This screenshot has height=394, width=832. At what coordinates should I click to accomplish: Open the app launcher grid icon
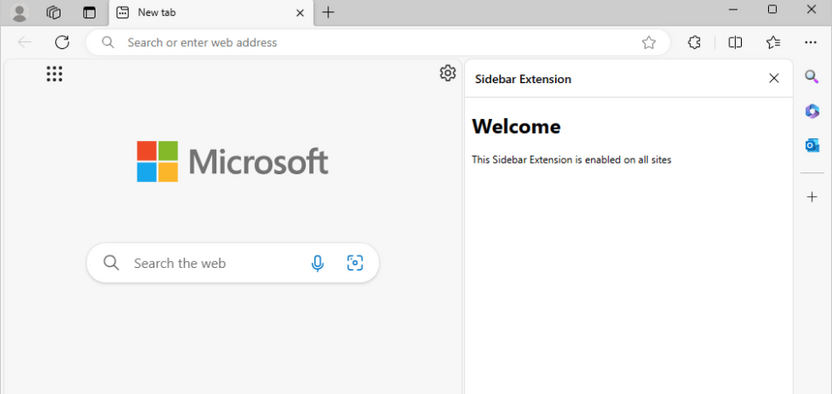coord(54,74)
